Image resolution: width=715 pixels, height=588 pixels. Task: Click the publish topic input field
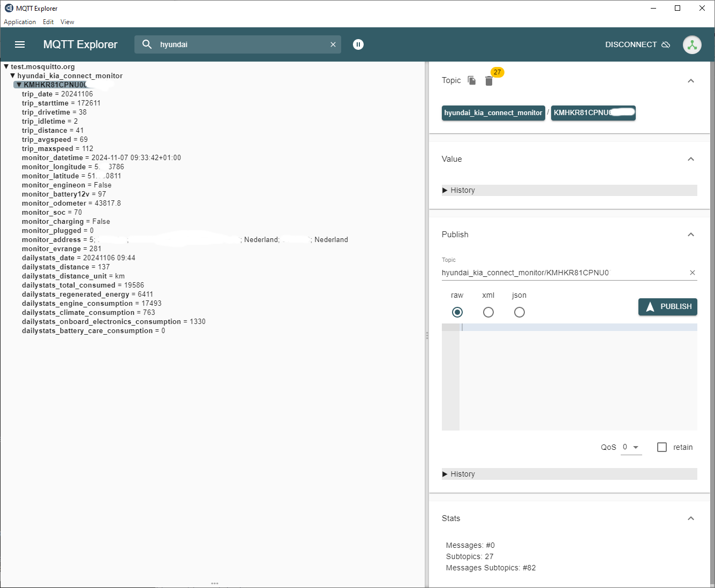[563, 273]
